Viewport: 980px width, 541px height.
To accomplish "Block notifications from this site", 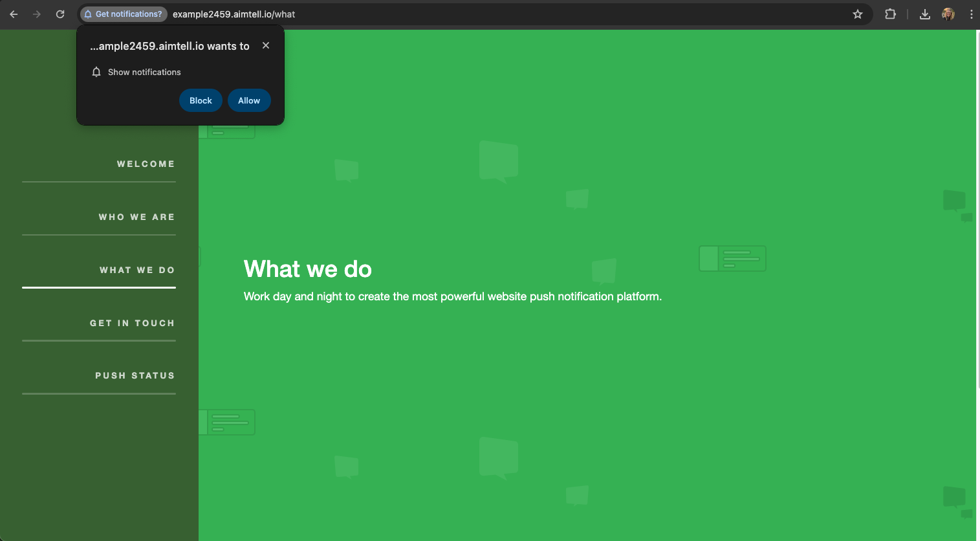I will click(x=201, y=100).
